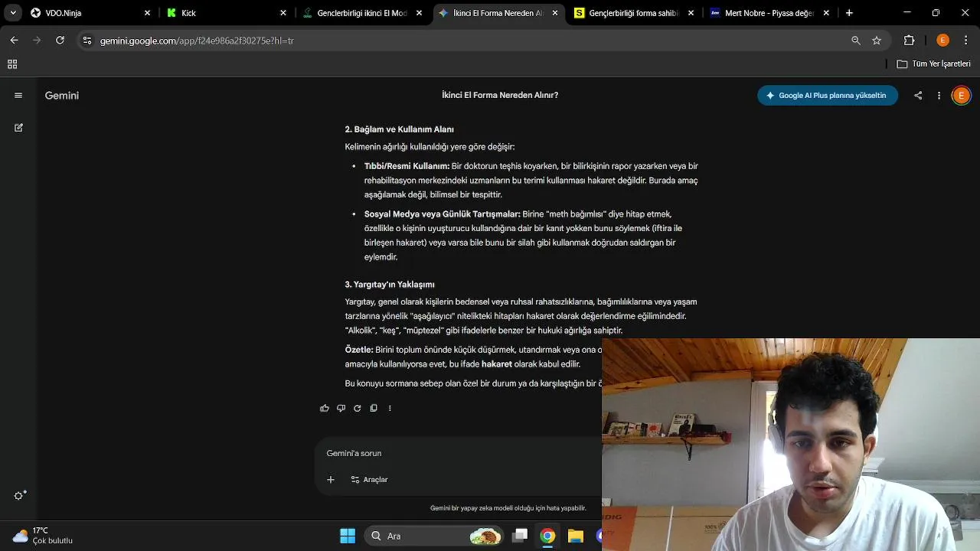Dislike the response with thumbs down

pos(341,408)
